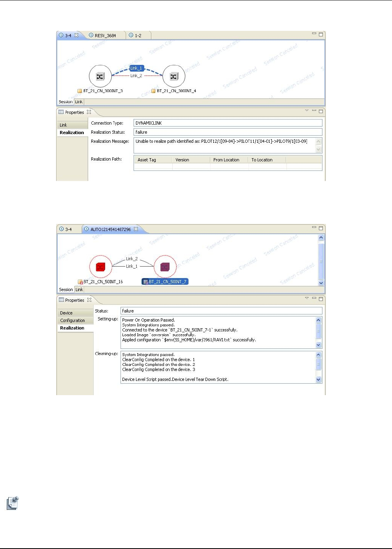Maximize the upper Properties panel

321,112
